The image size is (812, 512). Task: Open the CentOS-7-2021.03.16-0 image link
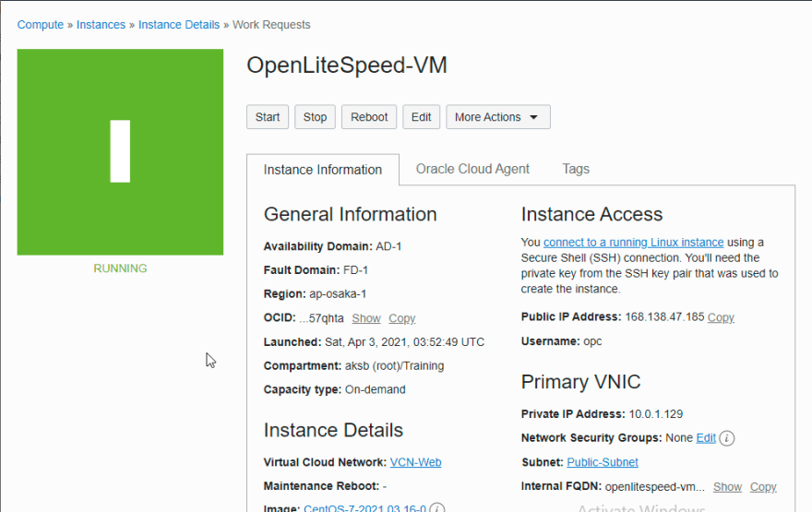pos(365,508)
